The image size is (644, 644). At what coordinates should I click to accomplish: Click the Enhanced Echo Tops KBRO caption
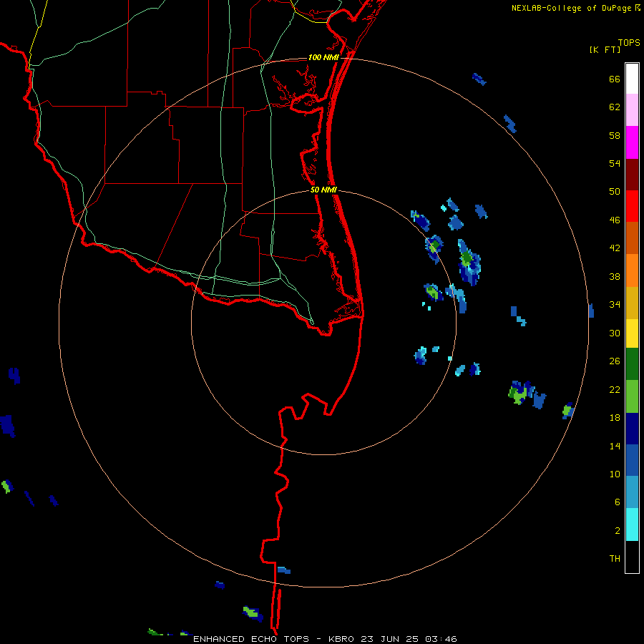[325, 639]
